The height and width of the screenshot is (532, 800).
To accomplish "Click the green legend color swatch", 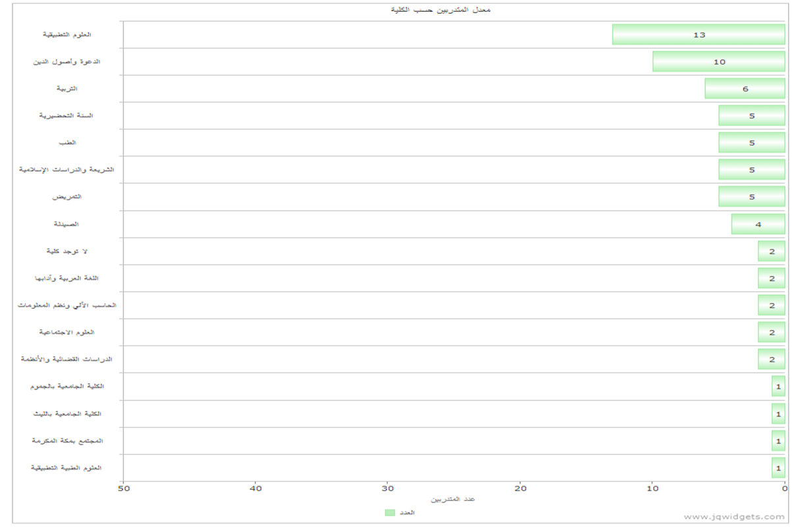I will point(390,512).
